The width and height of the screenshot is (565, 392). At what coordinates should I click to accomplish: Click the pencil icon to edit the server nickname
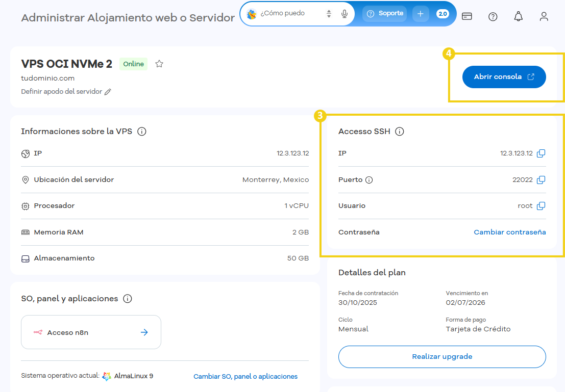coord(108,92)
